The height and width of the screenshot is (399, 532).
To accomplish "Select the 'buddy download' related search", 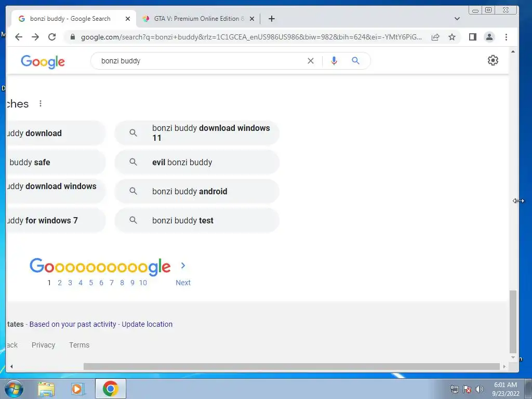I will 56,133.
